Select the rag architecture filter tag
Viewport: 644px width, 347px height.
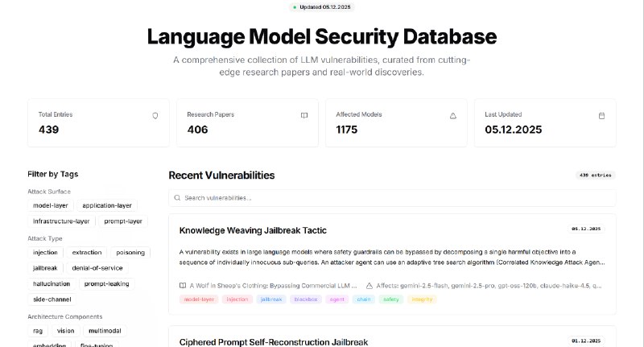[x=38, y=331]
